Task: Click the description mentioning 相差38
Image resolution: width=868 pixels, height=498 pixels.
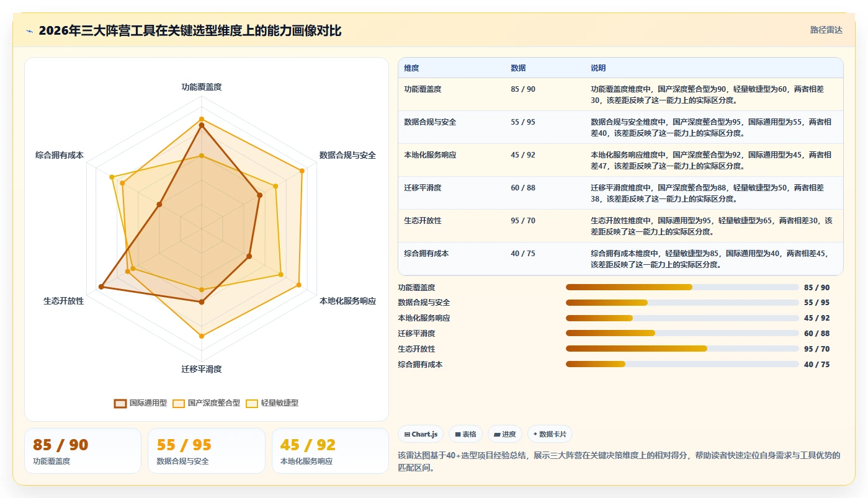Action: [707, 193]
